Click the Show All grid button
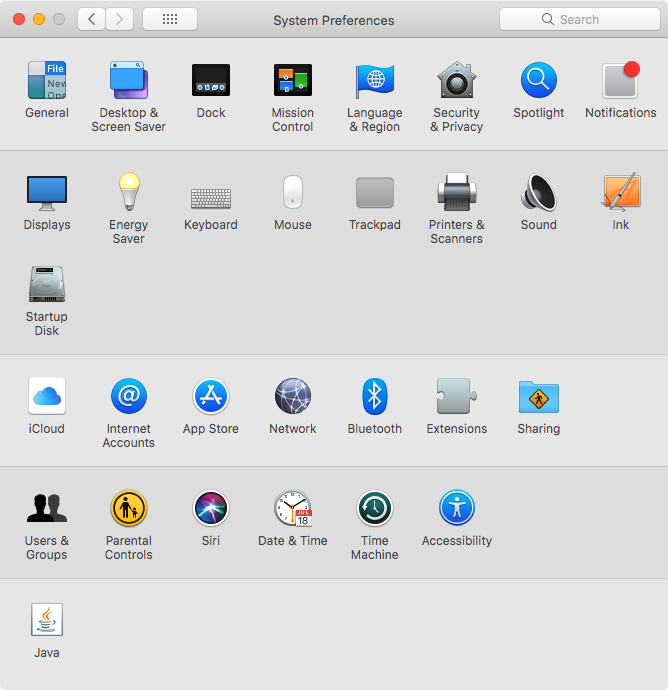Viewport: 668px width, 690px height. (170, 19)
